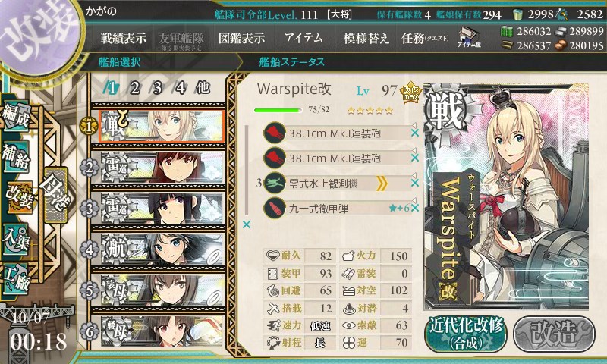Remove the 零式水上観測機 with its X mark
607x364 pixels.
click(x=414, y=183)
